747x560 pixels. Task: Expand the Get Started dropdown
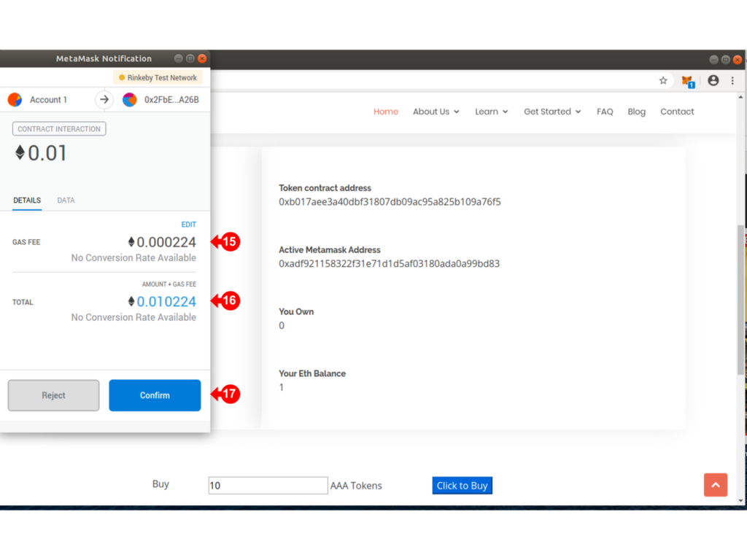click(x=553, y=112)
